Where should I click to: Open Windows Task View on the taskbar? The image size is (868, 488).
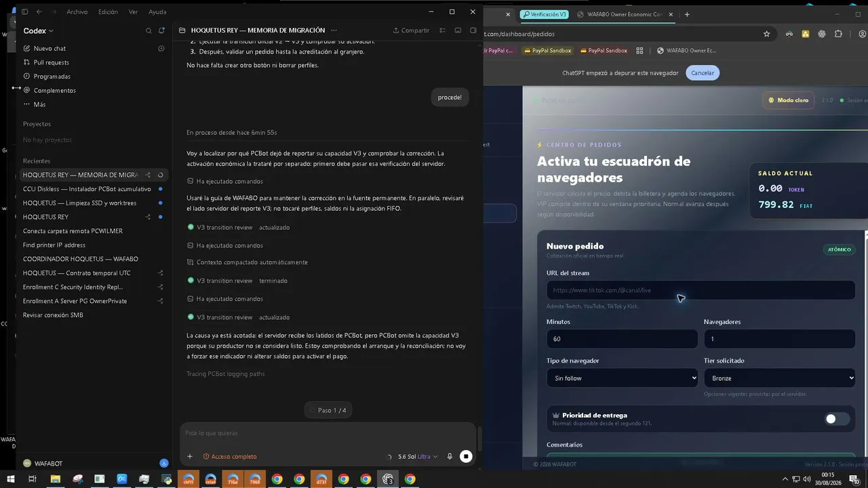32,479
